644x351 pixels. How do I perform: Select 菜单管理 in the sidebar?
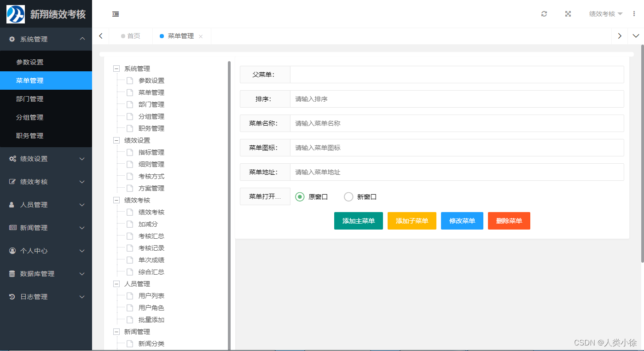(46, 81)
